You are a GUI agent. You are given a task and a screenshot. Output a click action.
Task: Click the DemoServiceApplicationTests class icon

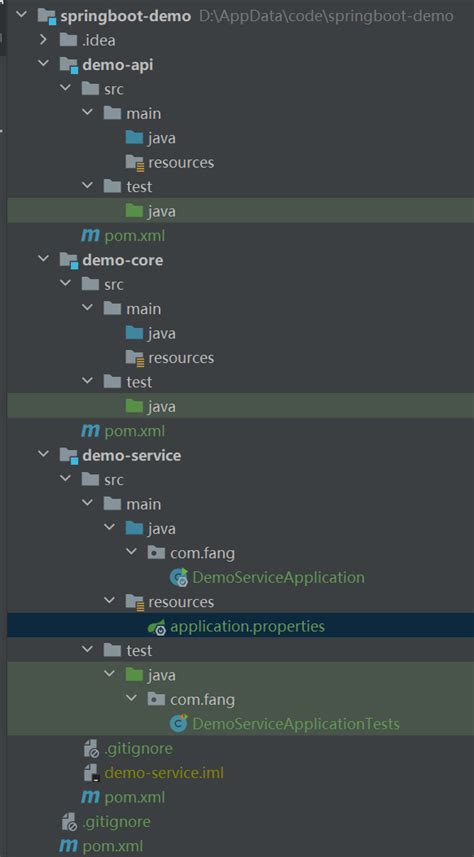click(179, 724)
